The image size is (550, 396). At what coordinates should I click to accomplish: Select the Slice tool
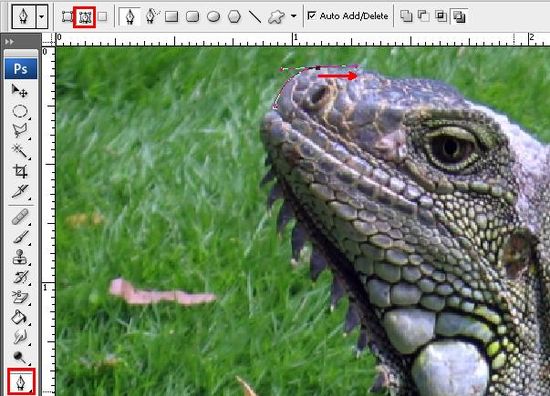coord(20,191)
